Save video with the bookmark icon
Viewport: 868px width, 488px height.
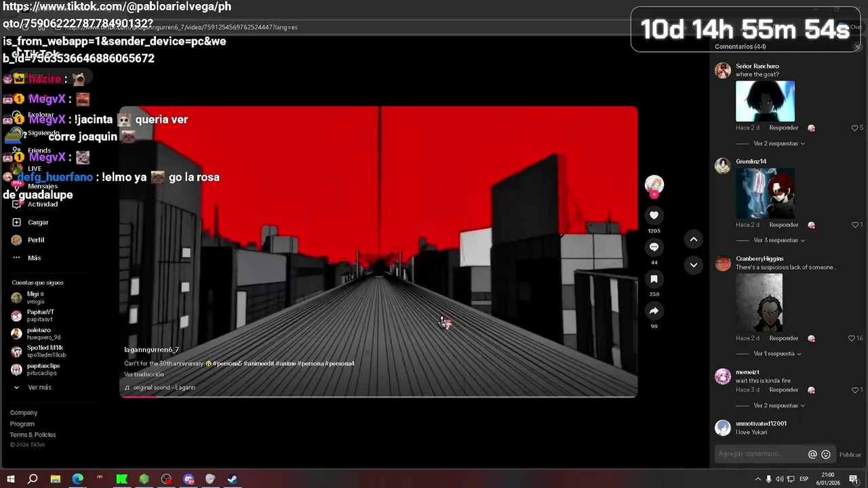(654, 279)
